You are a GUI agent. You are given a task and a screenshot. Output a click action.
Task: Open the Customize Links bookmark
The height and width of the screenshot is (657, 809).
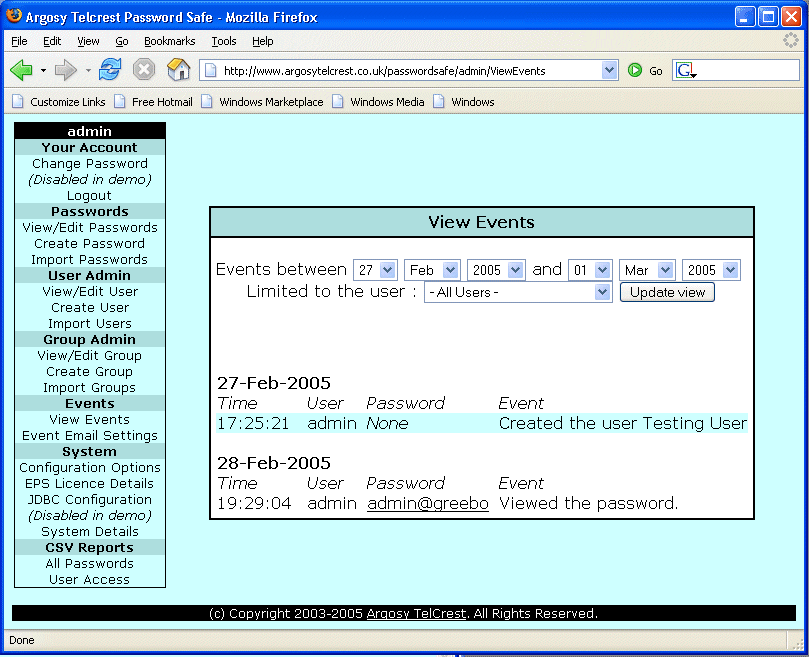pyautogui.click(x=58, y=102)
